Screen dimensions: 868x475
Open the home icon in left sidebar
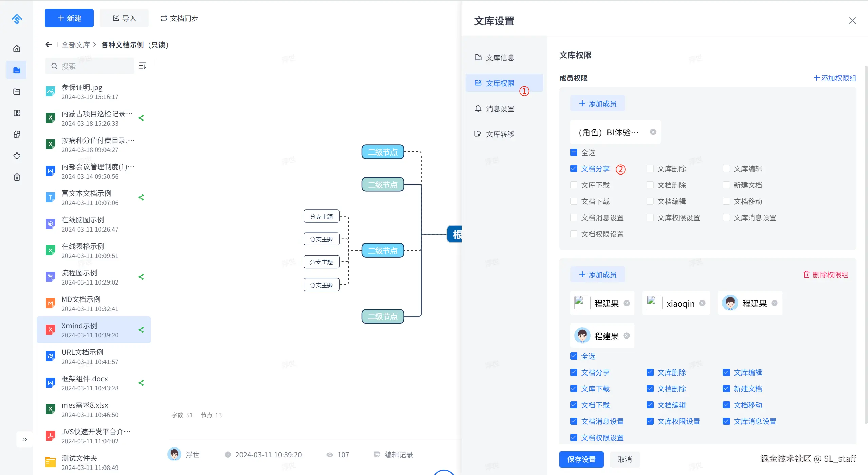coord(17,49)
